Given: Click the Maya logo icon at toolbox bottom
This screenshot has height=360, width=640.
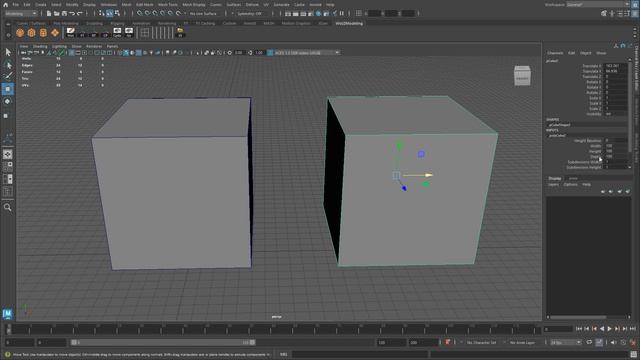Looking at the screenshot, I should (x=7, y=314).
